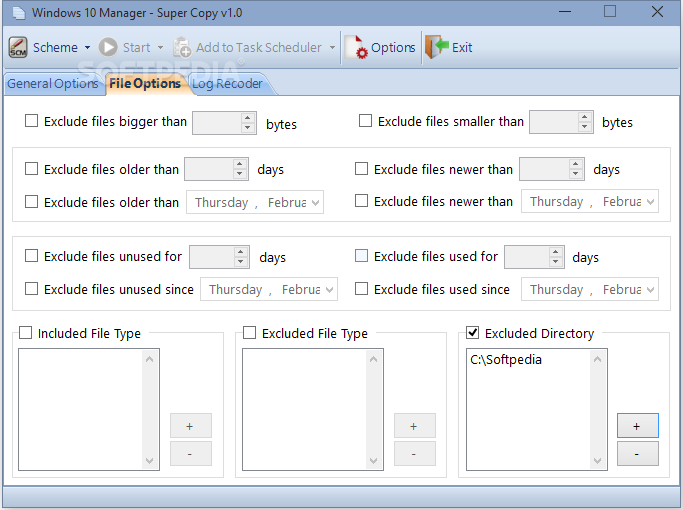Viewport: 683px width, 510px height.
Task: Tick Exclude files older than days checkbox
Action: (x=31, y=169)
